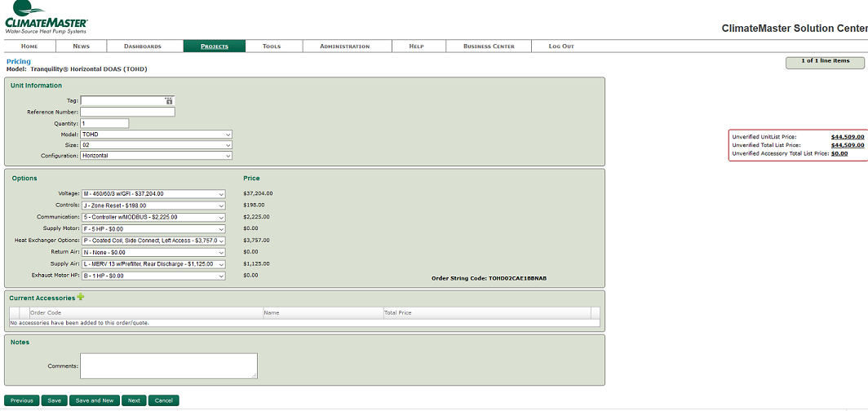This screenshot has width=868, height=411.
Task: Click the $3,757.00 heat exchanger price value
Action: click(x=256, y=241)
